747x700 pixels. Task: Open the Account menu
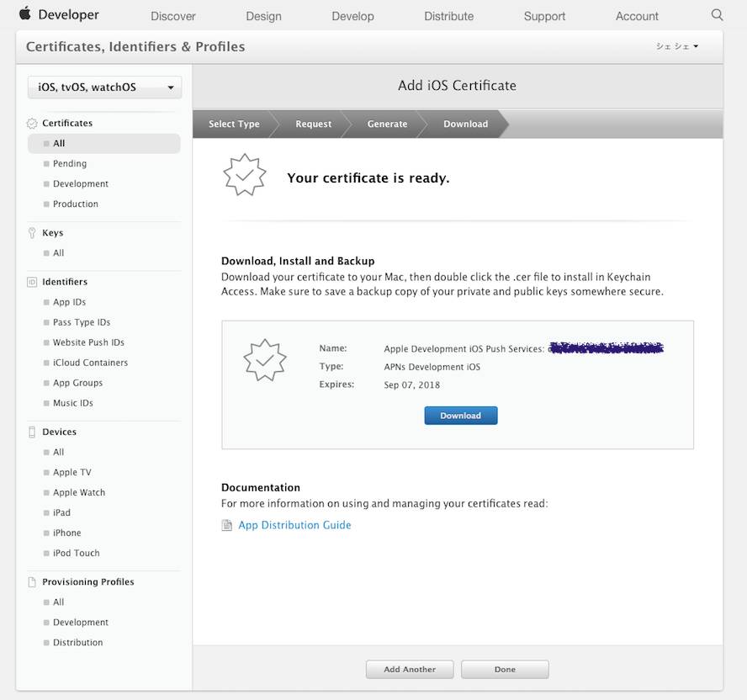pyautogui.click(x=637, y=16)
